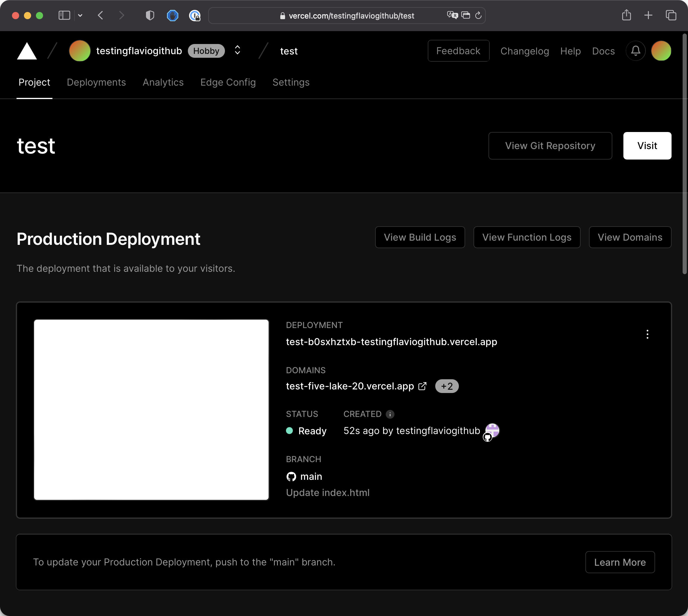Click the Vercel triangle logo
Image resolution: width=688 pixels, height=616 pixels.
coord(27,51)
